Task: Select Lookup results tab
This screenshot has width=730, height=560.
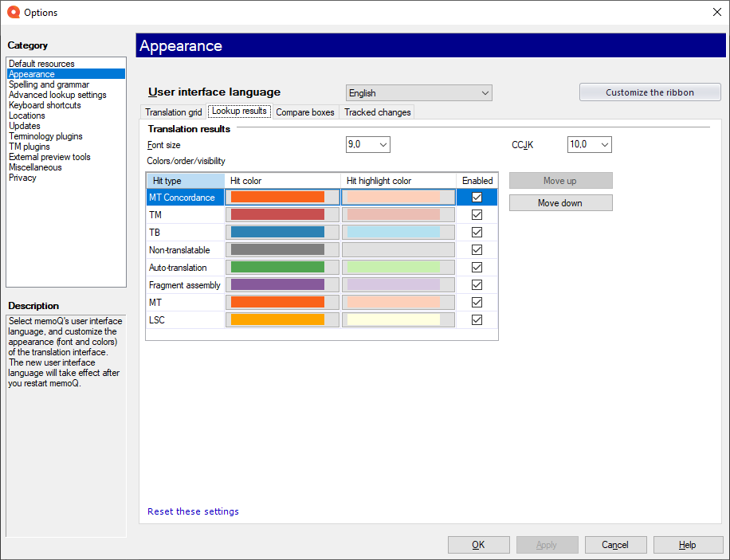Action: (x=239, y=112)
